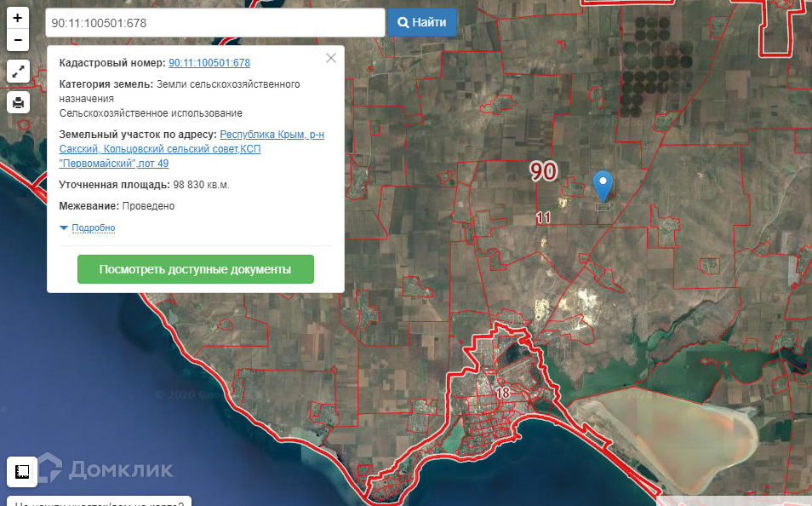Viewport: 812px width, 506px height.
Task: Click the Межевание: Проведено text
Action: [117, 206]
